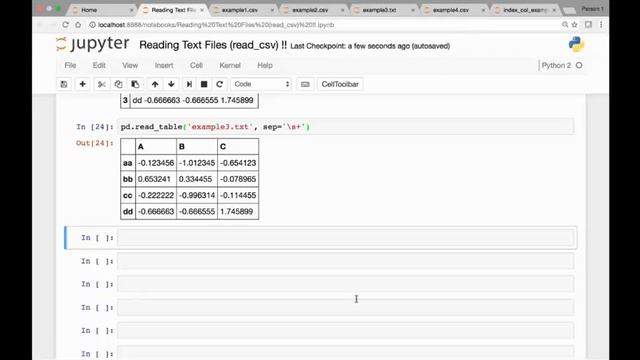Viewport: 640px width, 360px height.
Task: Switch to the example2.csv tab
Action: (x=313, y=10)
